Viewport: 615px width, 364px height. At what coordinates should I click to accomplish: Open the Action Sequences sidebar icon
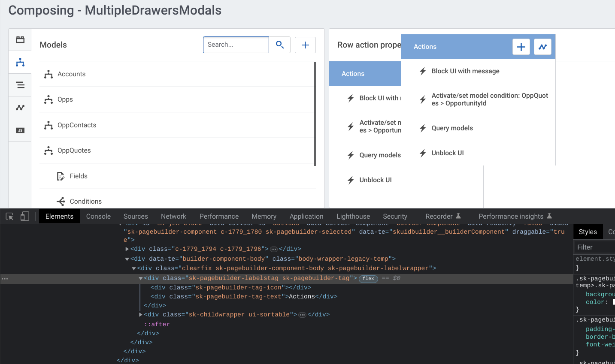20,108
